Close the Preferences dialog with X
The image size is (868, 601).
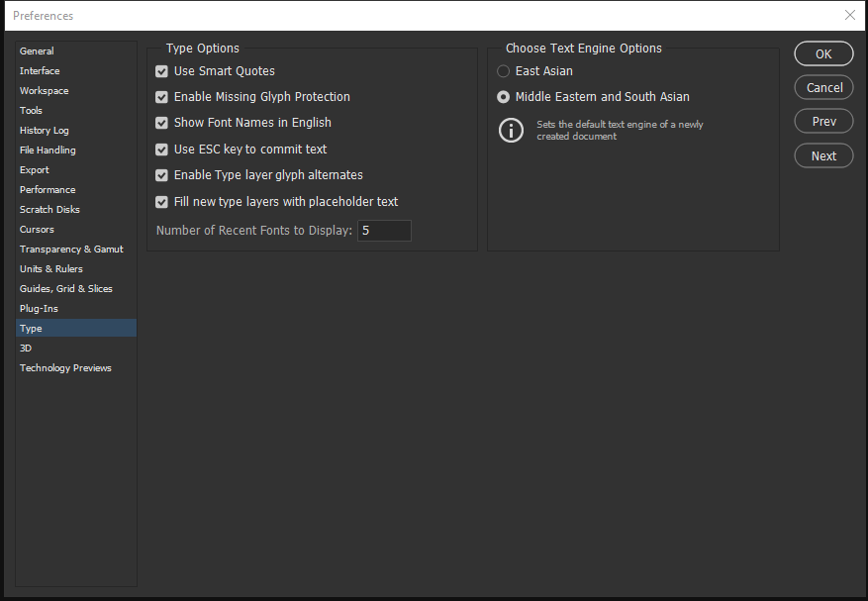tap(850, 15)
